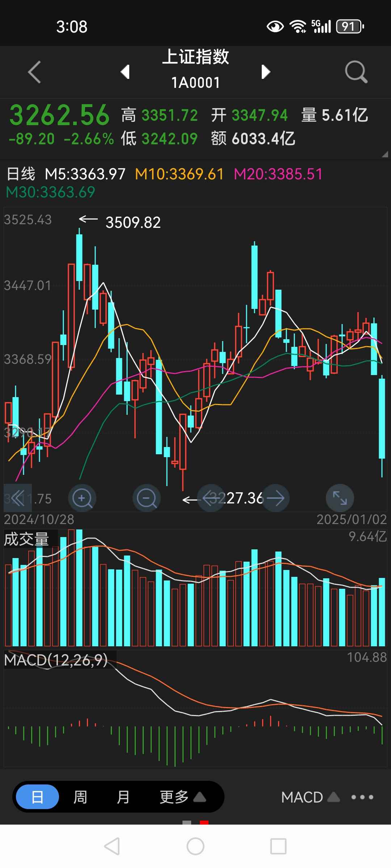Tap the price change -89.20

pyautogui.click(x=32, y=139)
